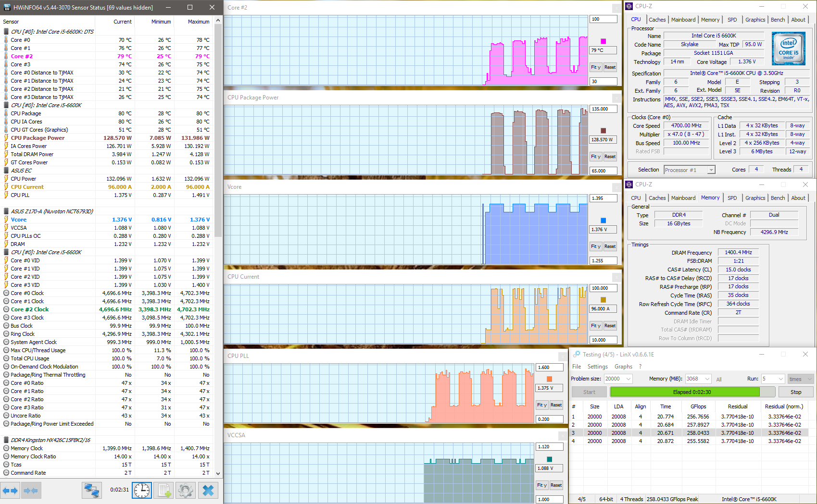Screen dimensions: 817x504
Task: Switch to About tab in the CPU-Z memory window
Action: coord(798,198)
